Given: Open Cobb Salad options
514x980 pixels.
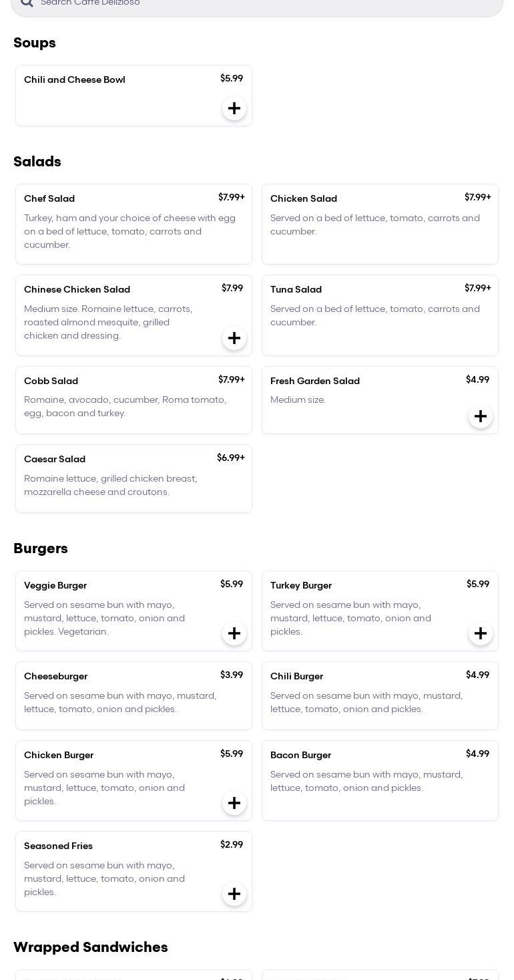Looking at the screenshot, I should (134, 399).
